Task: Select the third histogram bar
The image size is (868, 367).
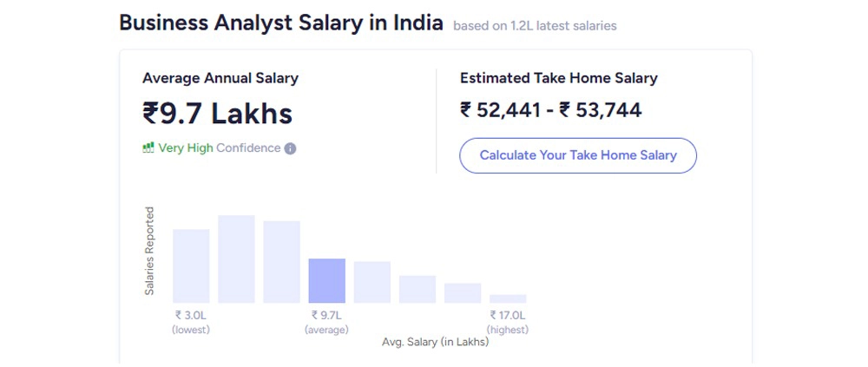Action: 282,262
